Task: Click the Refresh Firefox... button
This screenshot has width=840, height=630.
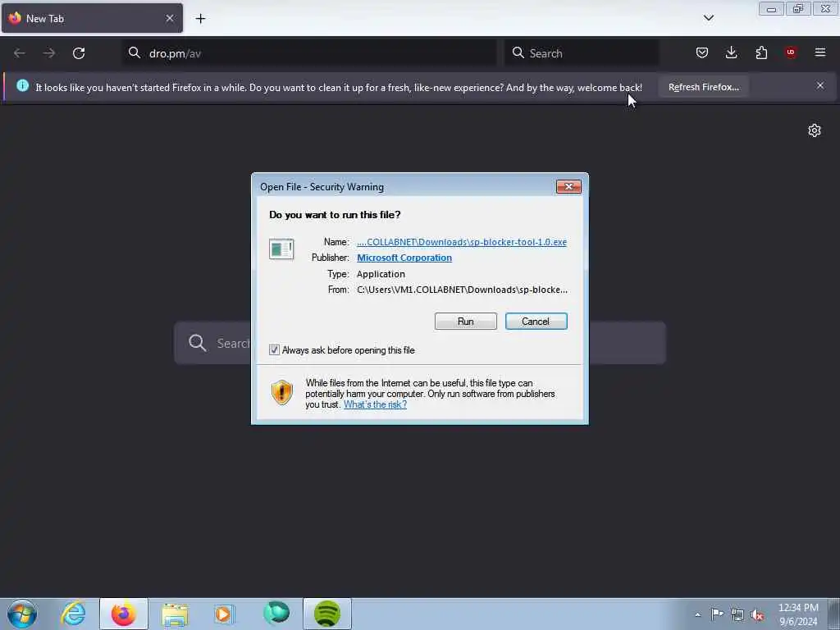Action: click(x=703, y=87)
